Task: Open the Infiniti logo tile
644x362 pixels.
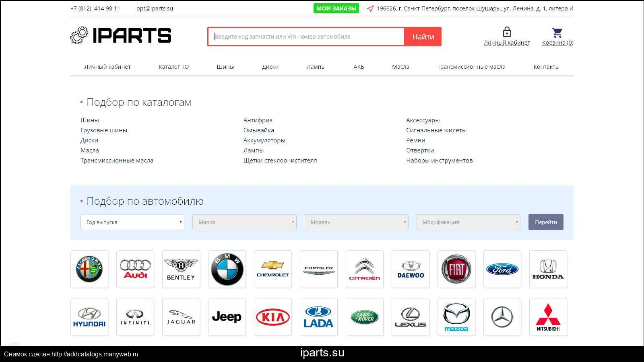Action: click(135, 317)
